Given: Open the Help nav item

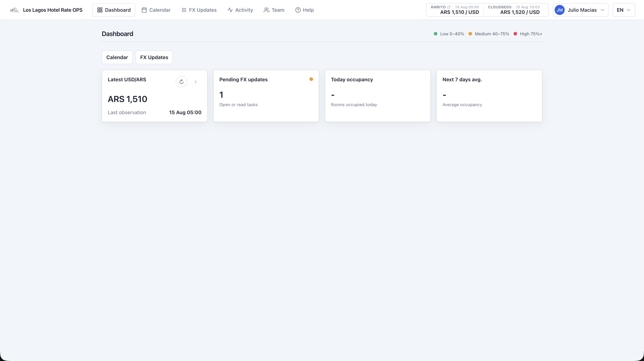Looking at the screenshot, I should 304,10.
